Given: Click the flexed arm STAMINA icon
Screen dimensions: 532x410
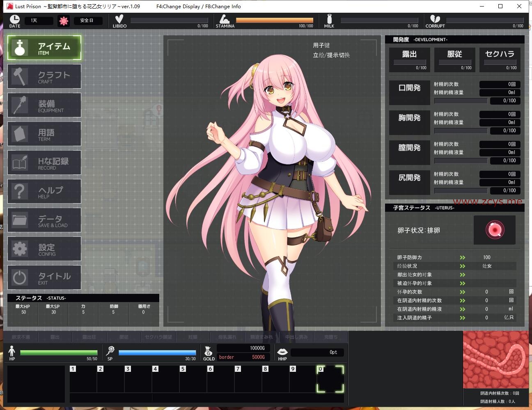Looking at the screenshot, I should tap(224, 19).
